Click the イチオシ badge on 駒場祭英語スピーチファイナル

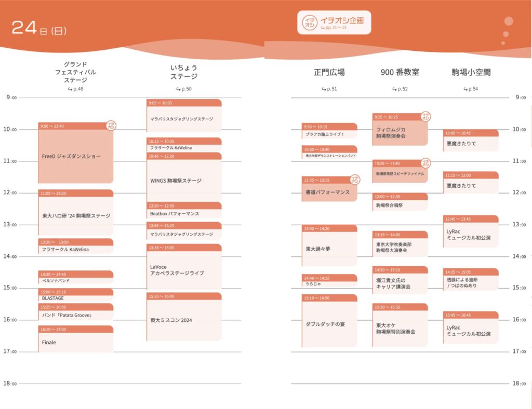(x=425, y=163)
